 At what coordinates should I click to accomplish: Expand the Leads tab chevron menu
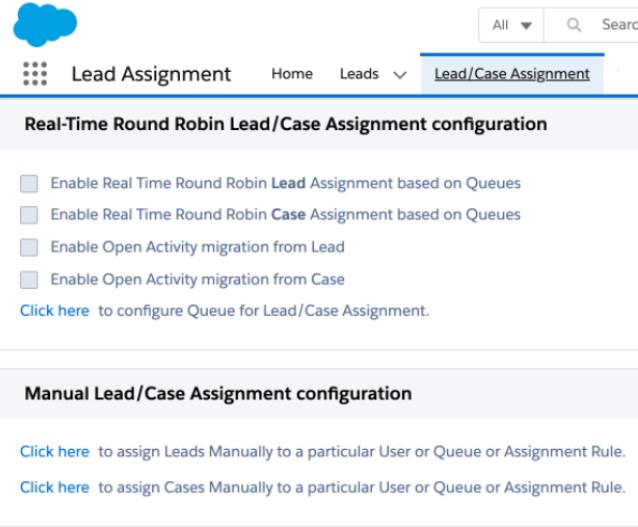[400, 75]
